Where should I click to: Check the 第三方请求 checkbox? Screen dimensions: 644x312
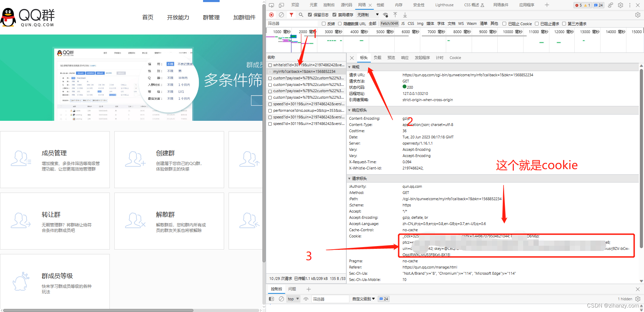click(x=564, y=24)
